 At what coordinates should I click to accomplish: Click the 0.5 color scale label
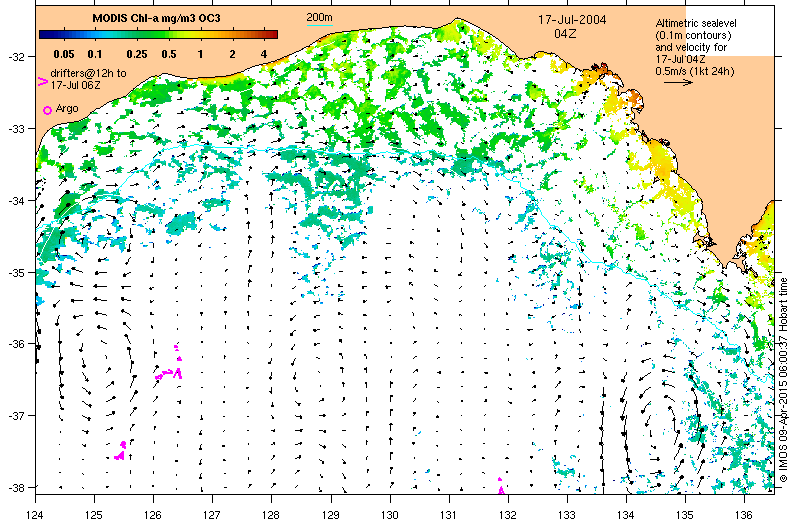click(169, 54)
